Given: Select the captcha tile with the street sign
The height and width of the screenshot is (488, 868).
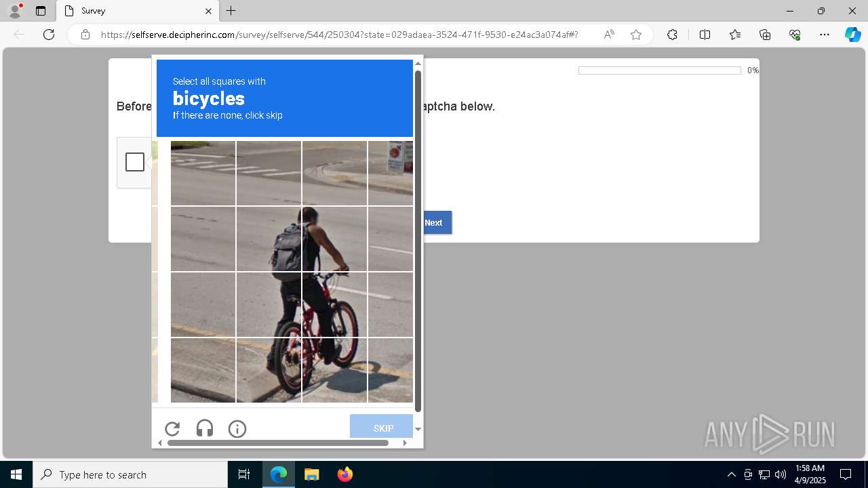Looking at the screenshot, I should (391, 173).
